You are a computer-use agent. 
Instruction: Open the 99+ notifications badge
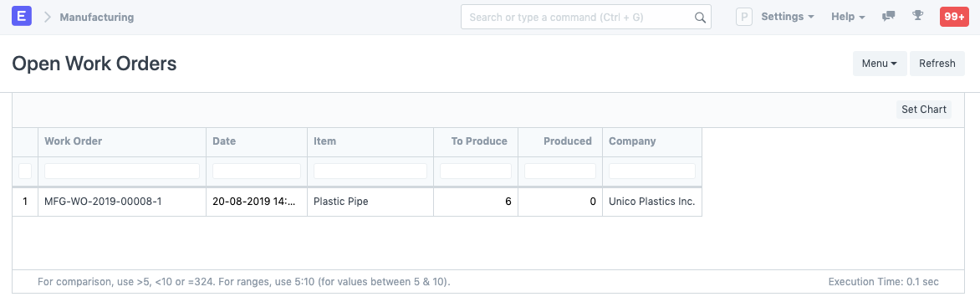click(954, 17)
